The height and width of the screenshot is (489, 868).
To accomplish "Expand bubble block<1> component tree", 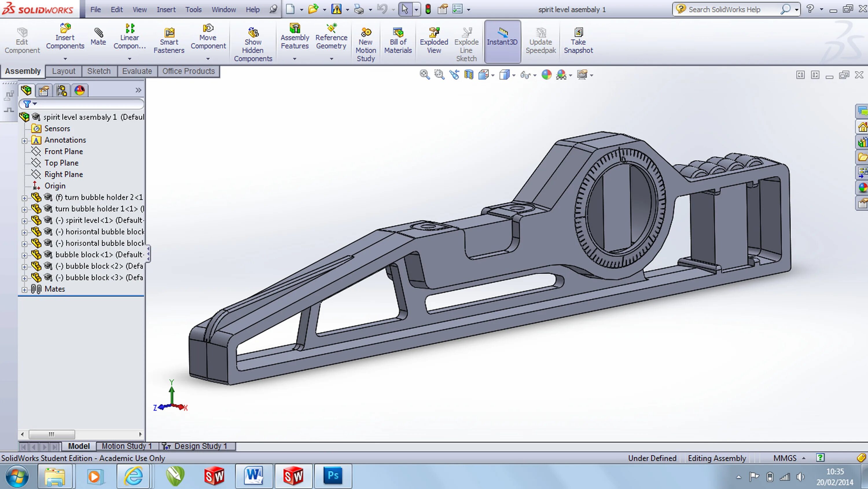I will tap(24, 255).
